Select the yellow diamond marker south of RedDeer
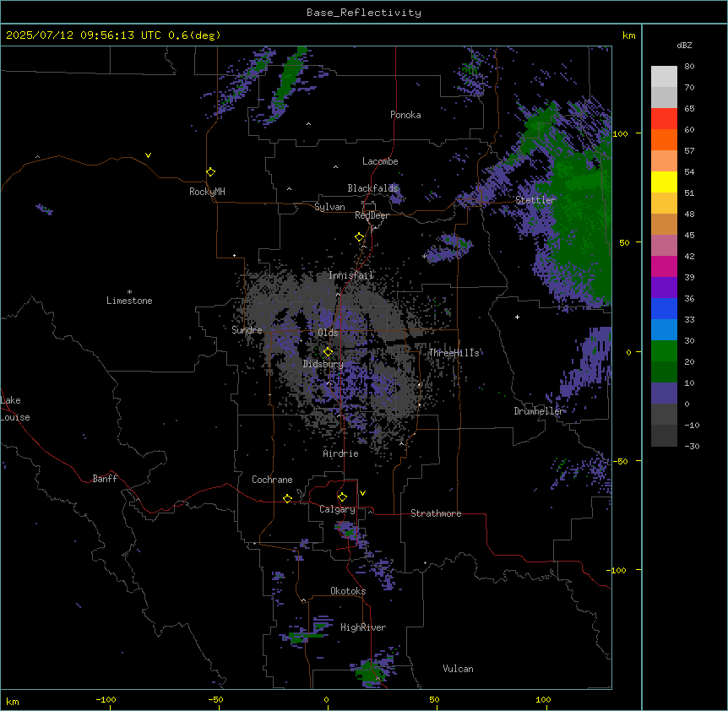Viewport: 728px width, 711px height. point(360,237)
